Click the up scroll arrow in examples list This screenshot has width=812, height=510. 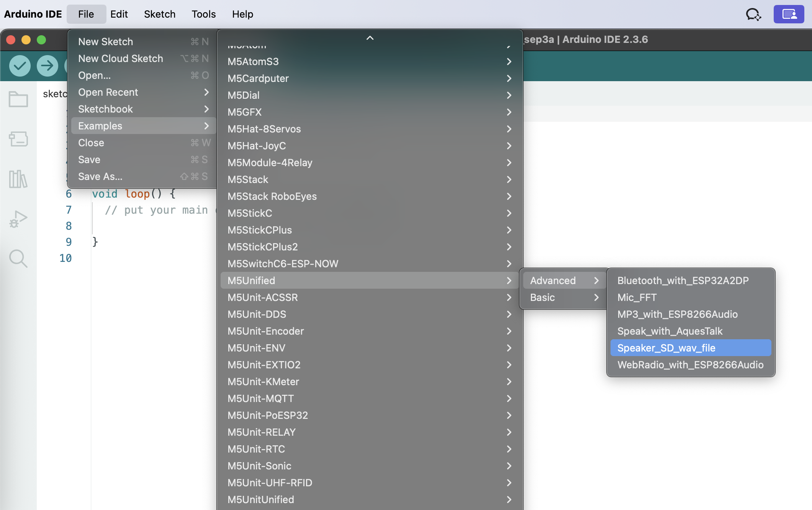point(370,38)
